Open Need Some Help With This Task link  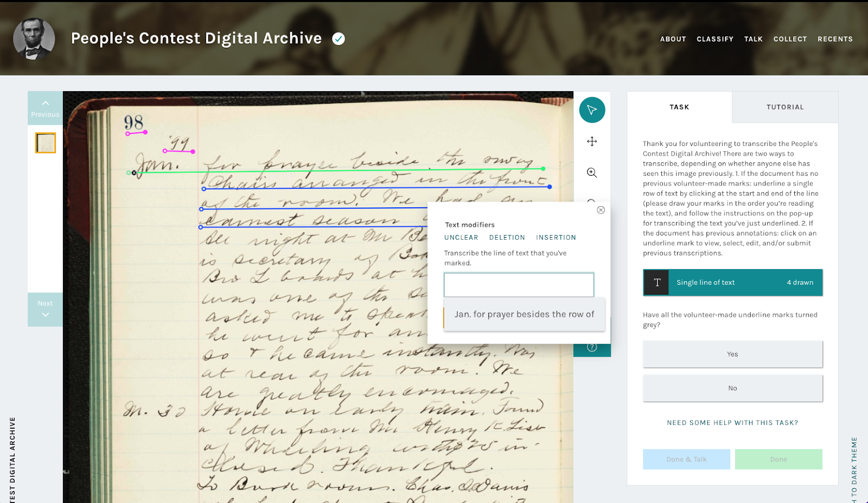(732, 423)
